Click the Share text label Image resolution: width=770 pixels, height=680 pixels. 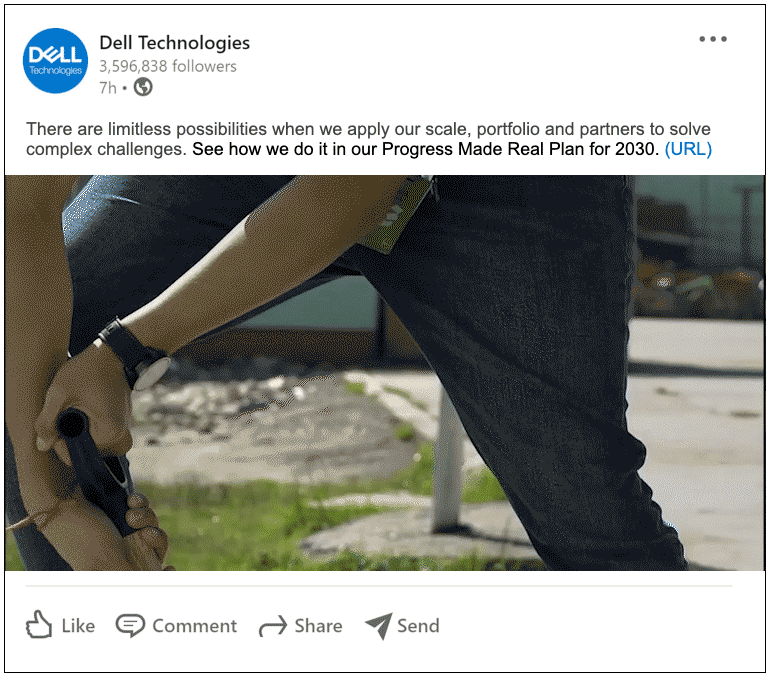tap(318, 626)
